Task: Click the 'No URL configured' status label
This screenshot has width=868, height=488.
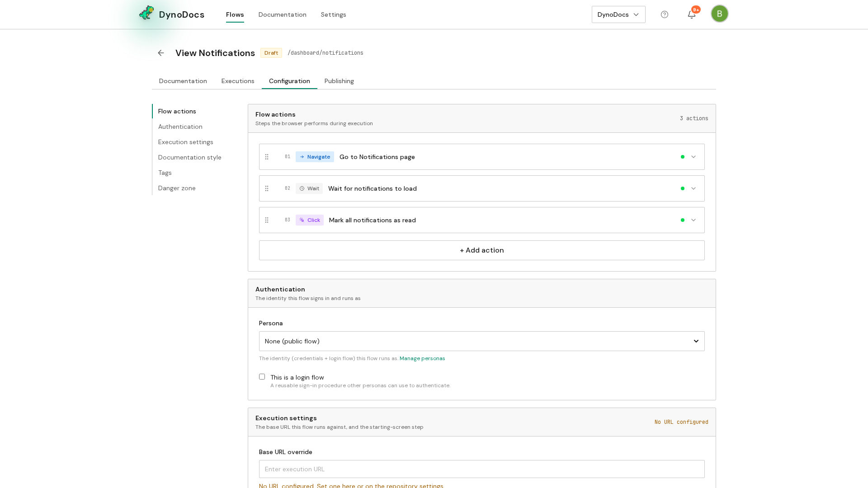Action: [x=681, y=422]
